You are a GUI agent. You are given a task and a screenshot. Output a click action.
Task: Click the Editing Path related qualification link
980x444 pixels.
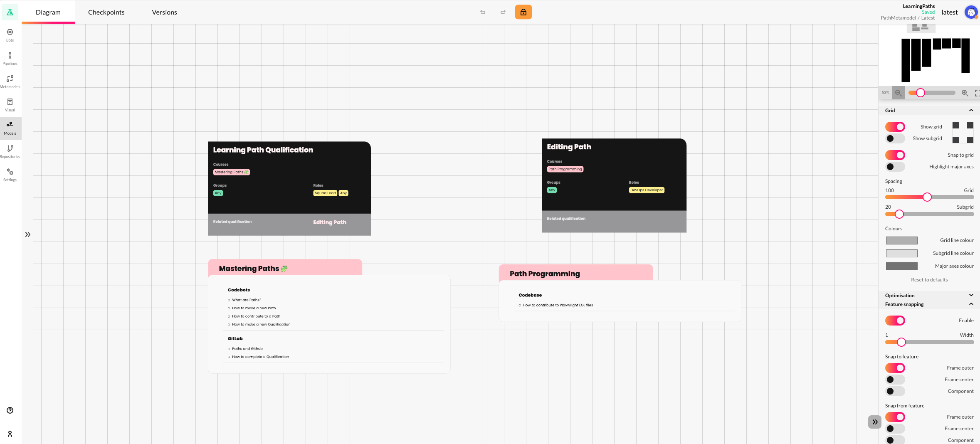[330, 222]
